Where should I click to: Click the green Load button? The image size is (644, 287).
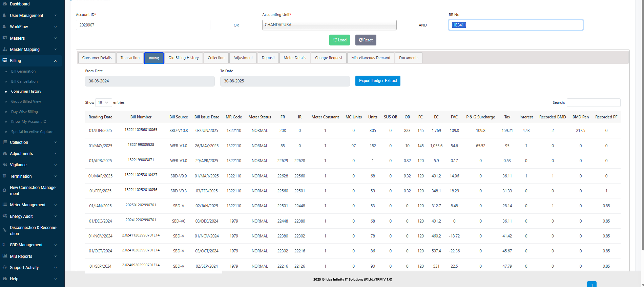339,40
